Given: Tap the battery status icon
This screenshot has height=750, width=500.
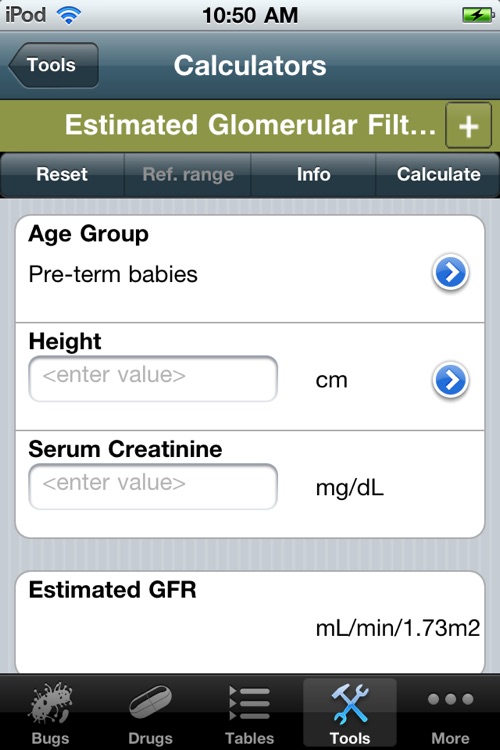Looking at the screenshot, I should [x=478, y=15].
